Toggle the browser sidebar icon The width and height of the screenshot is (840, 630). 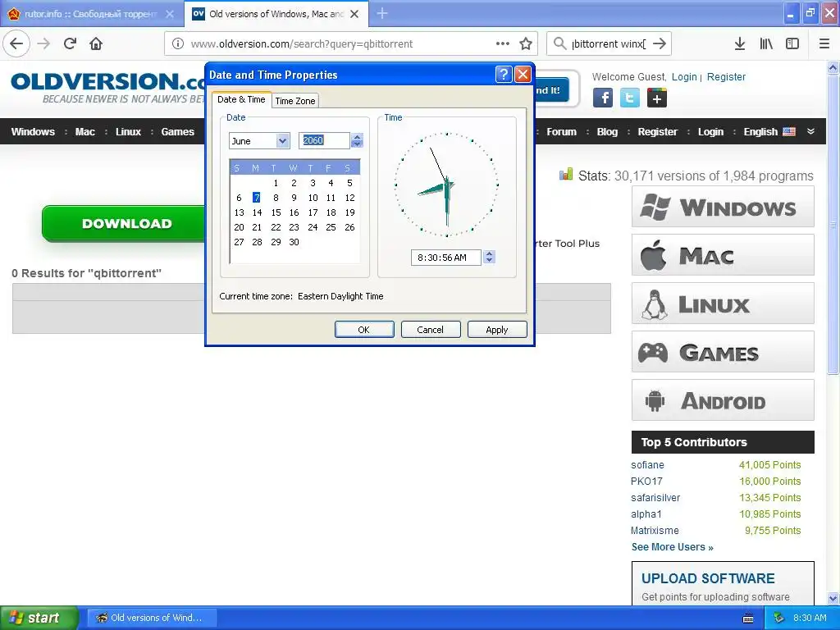pos(792,43)
